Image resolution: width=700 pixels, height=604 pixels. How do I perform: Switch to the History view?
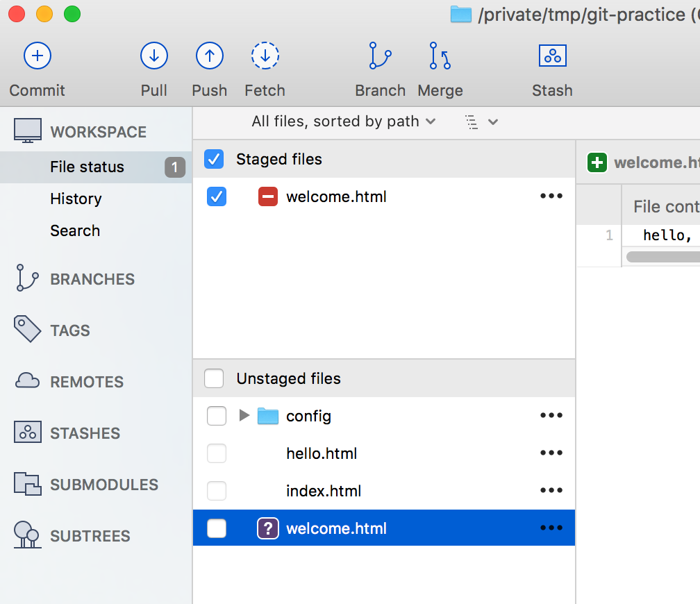(x=75, y=199)
